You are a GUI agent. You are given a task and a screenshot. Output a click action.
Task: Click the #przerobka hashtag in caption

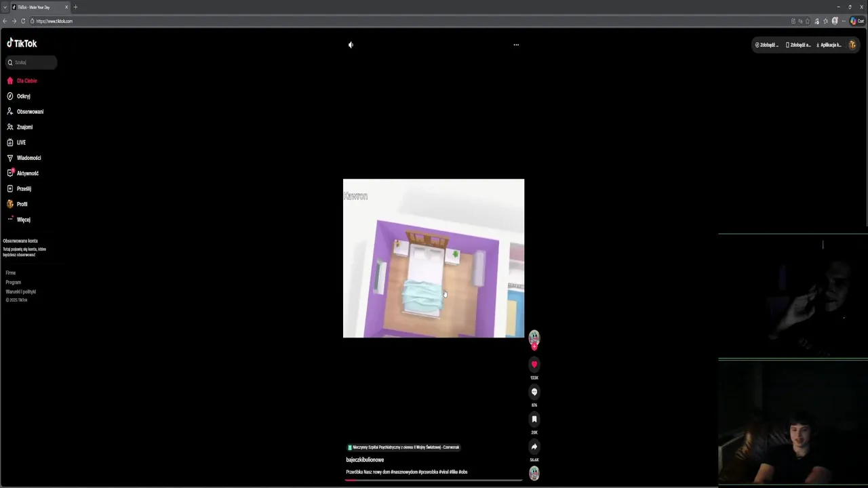428,472
